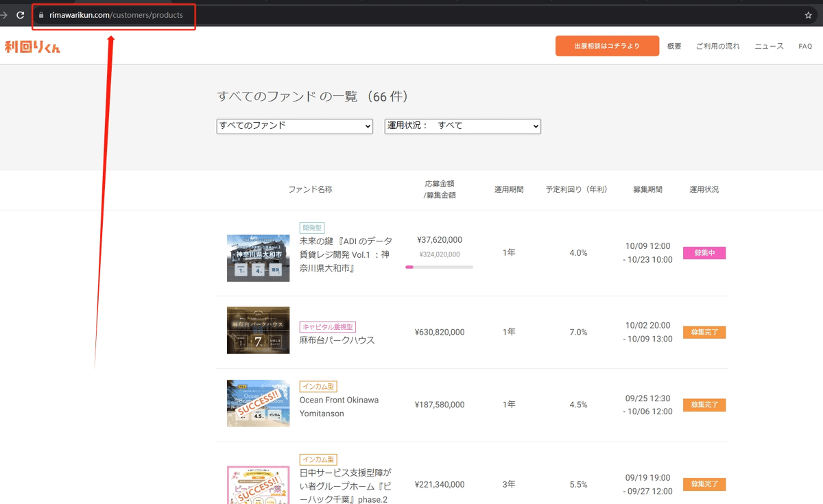Screen dimensions: 823x504
Task: Click the キャピタル重視型 tag label
Action: click(328, 327)
